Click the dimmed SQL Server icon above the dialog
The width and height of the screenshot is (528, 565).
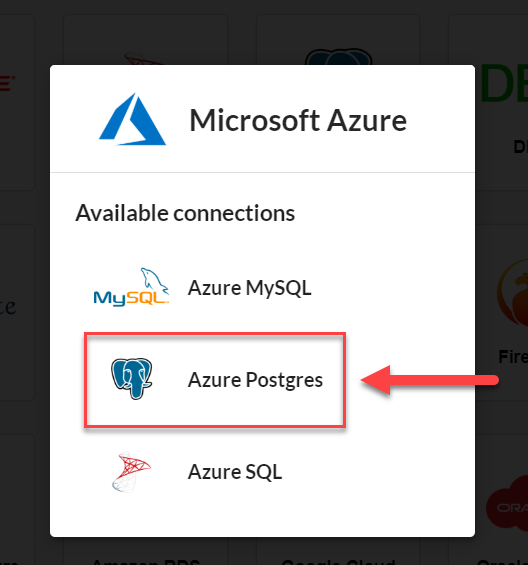[x=144, y=58]
